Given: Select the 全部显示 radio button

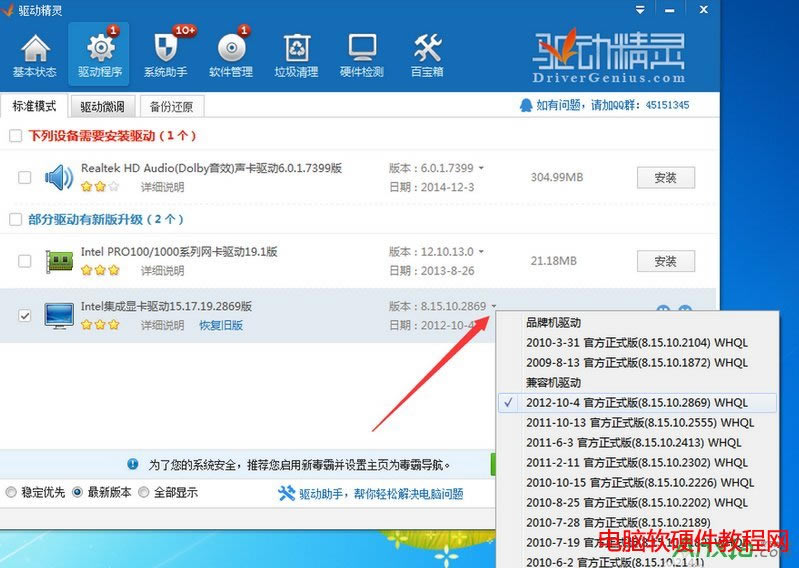Looking at the screenshot, I should [x=144, y=493].
